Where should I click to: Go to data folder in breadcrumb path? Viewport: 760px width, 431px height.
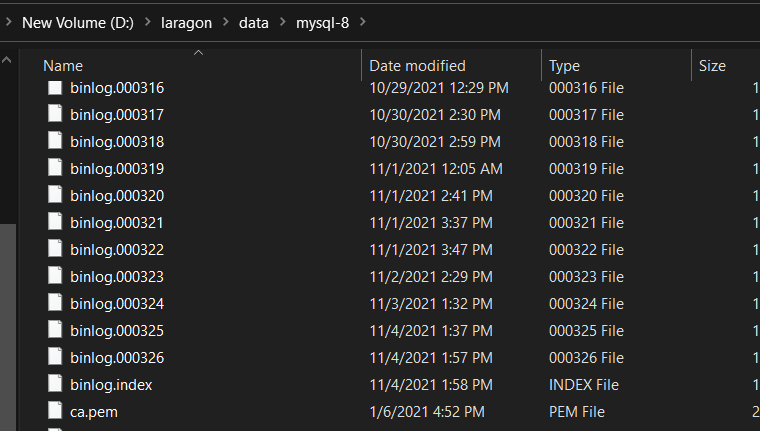click(x=253, y=23)
